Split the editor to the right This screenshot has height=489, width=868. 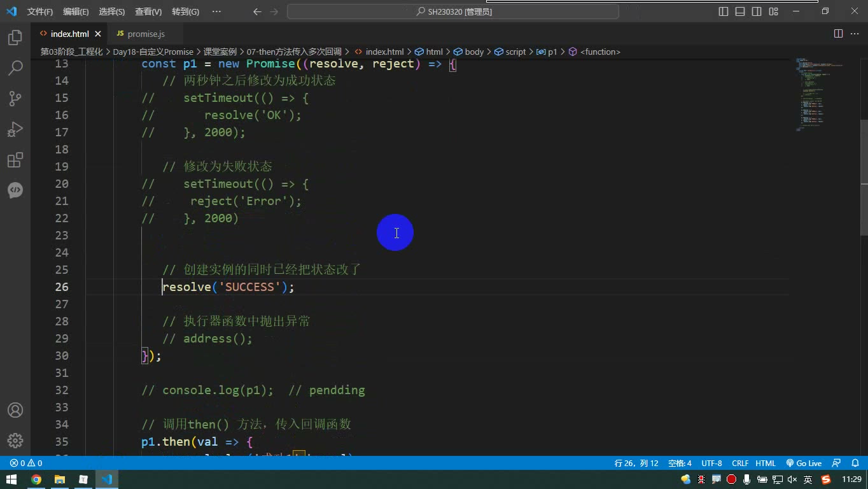click(x=838, y=34)
